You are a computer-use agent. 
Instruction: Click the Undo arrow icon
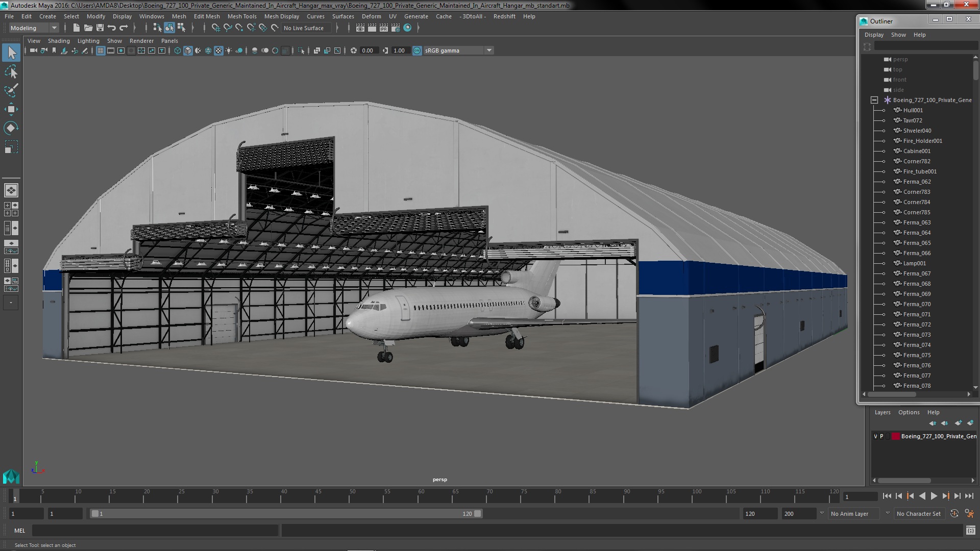tap(112, 28)
